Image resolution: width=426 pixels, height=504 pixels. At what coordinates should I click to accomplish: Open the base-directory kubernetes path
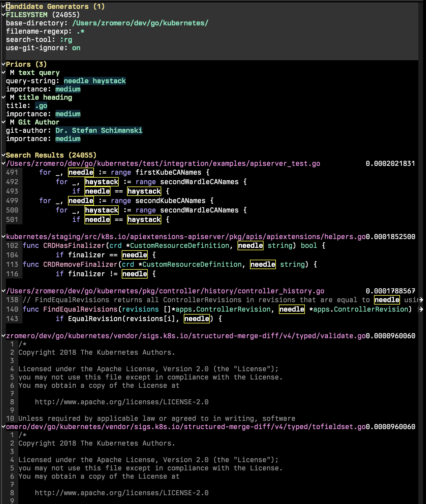140,23
